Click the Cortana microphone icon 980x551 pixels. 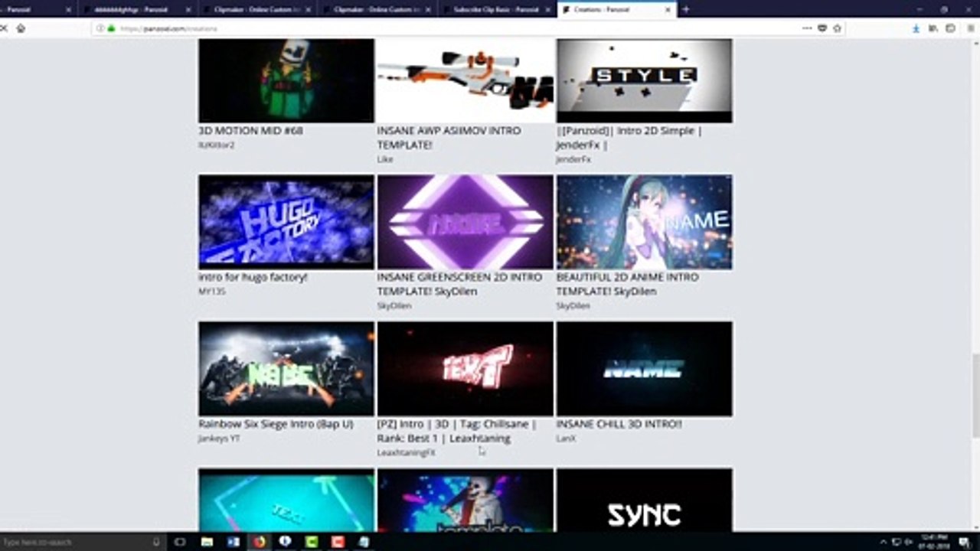156,542
